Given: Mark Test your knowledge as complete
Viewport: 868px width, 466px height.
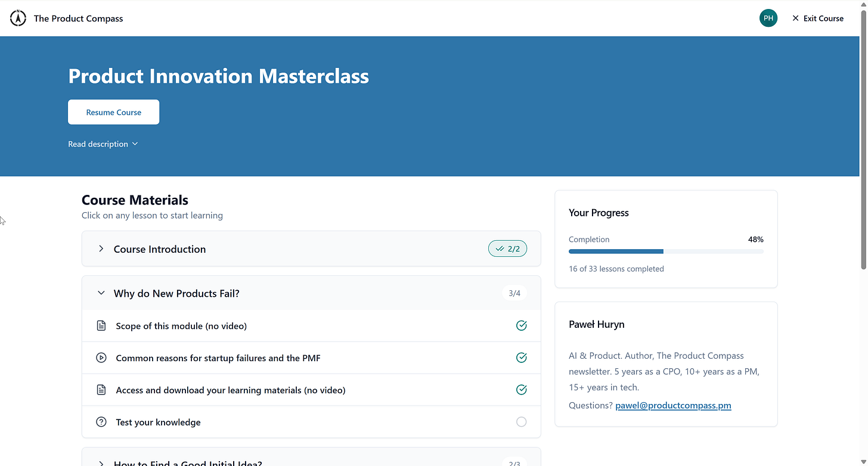Looking at the screenshot, I should [521, 422].
